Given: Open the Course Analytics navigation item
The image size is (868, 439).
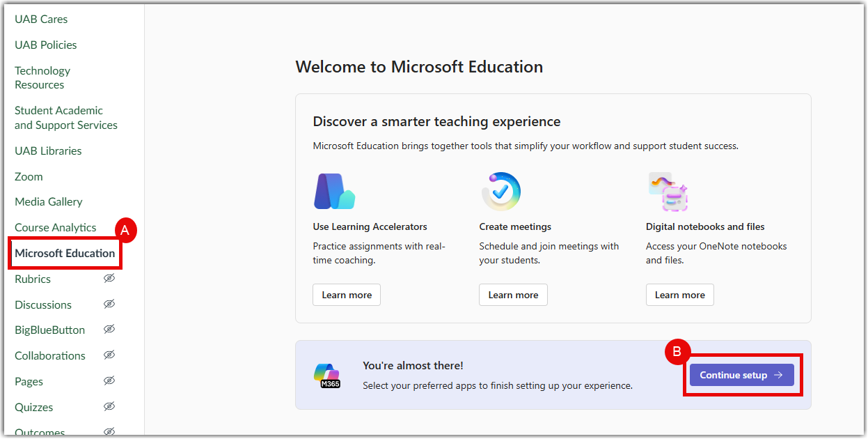Looking at the screenshot, I should [56, 227].
